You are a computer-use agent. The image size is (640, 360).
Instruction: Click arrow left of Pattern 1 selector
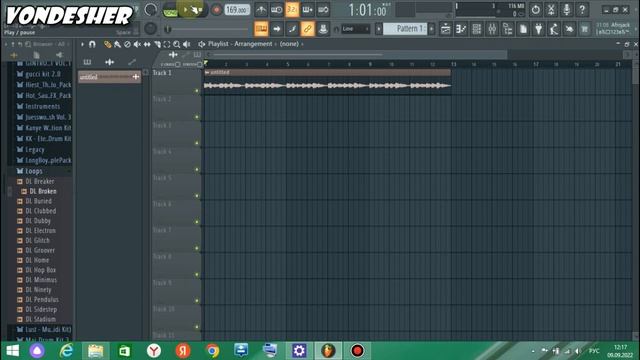379,29
